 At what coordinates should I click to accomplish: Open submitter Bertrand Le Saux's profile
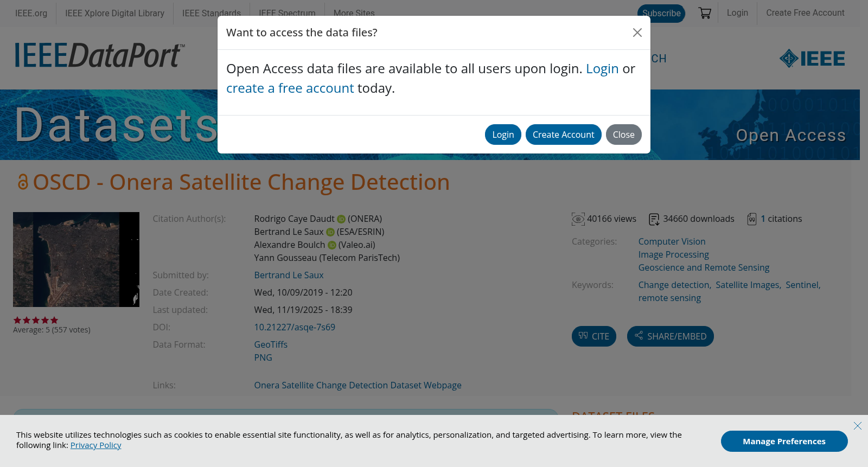289,275
